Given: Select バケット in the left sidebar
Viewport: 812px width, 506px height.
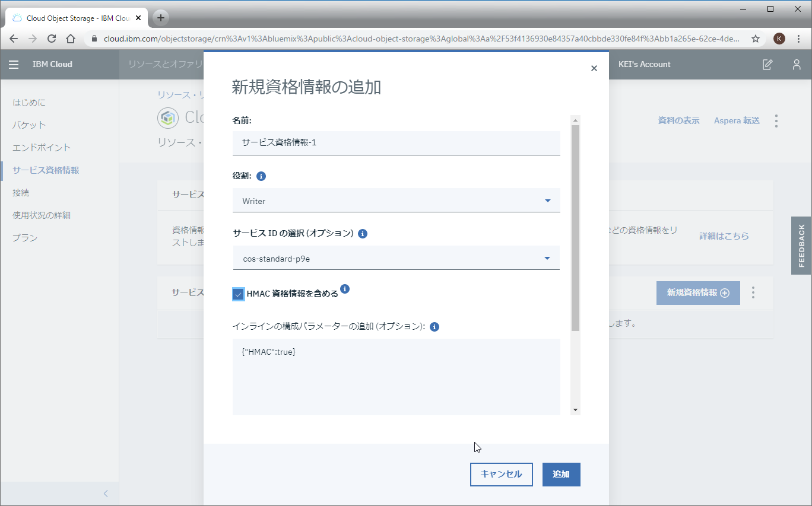Looking at the screenshot, I should 29,125.
